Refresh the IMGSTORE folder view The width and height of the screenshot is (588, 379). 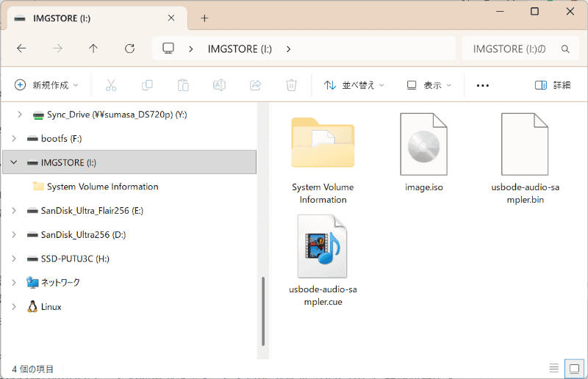(x=130, y=48)
